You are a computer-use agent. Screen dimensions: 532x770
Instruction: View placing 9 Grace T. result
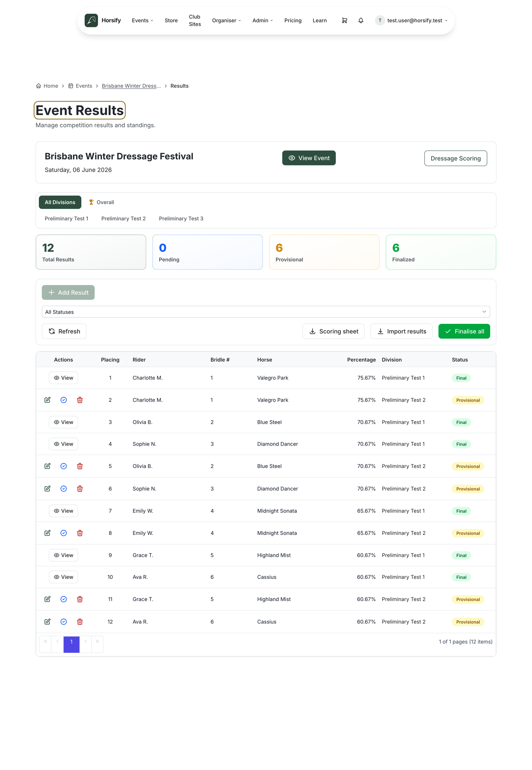pyautogui.click(x=64, y=555)
